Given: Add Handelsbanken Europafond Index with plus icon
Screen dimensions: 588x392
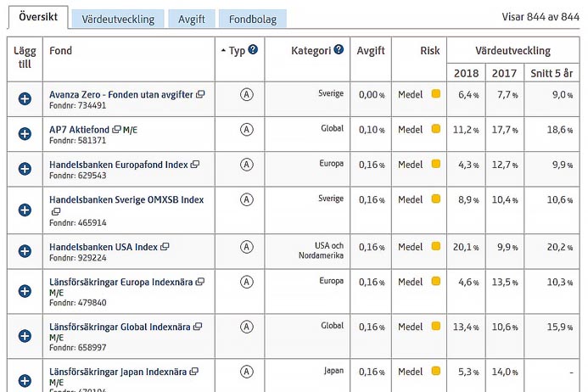Looking at the screenshot, I should coord(25,169).
